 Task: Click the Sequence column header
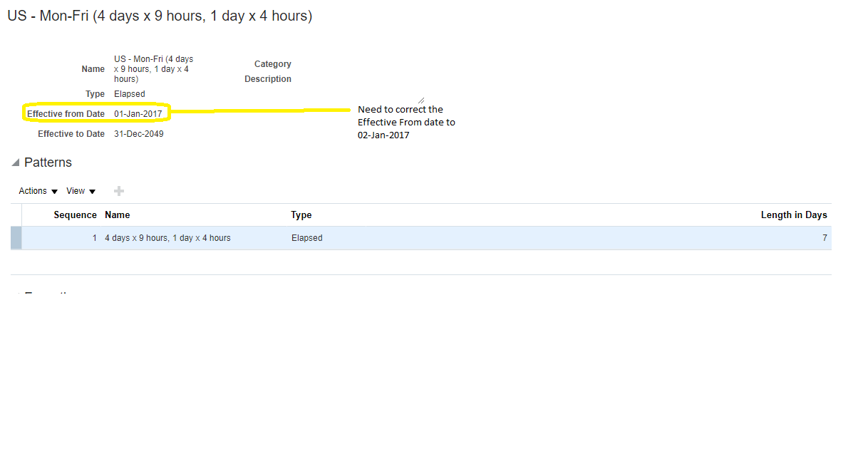(x=76, y=215)
